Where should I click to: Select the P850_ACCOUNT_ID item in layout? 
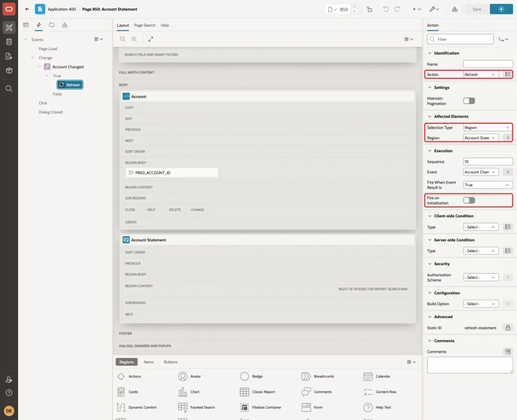pyautogui.click(x=172, y=173)
